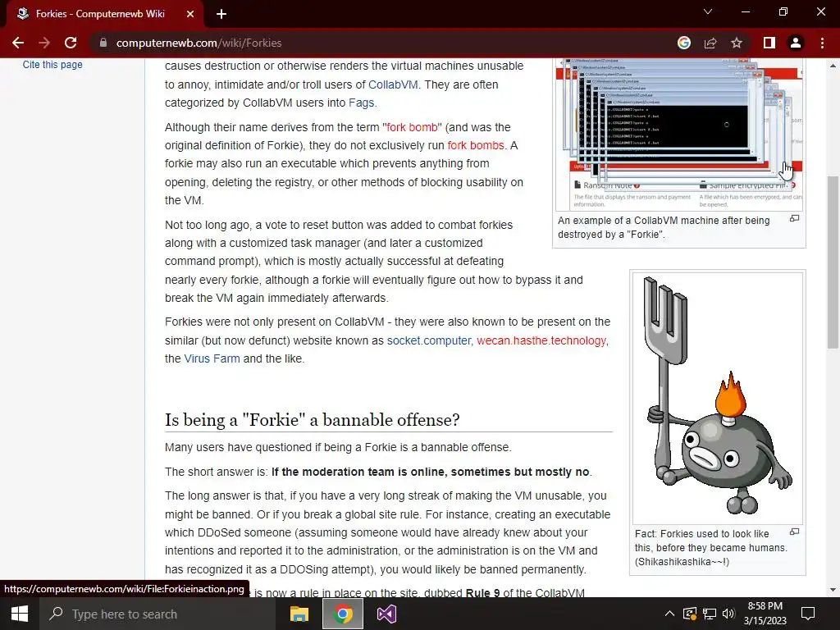The width and height of the screenshot is (840, 630).
Task: Open the Virus Farm link
Action: click(212, 359)
